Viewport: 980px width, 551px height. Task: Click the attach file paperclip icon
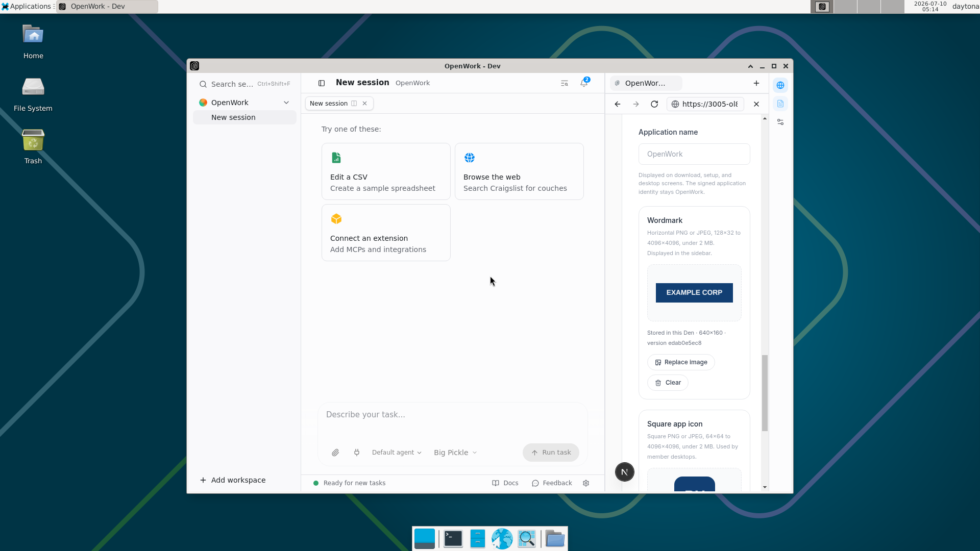(x=335, y=453)
